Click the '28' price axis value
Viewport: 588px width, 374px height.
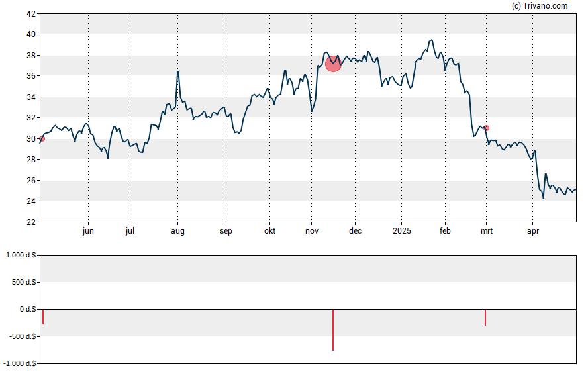(x=31, y=160)
